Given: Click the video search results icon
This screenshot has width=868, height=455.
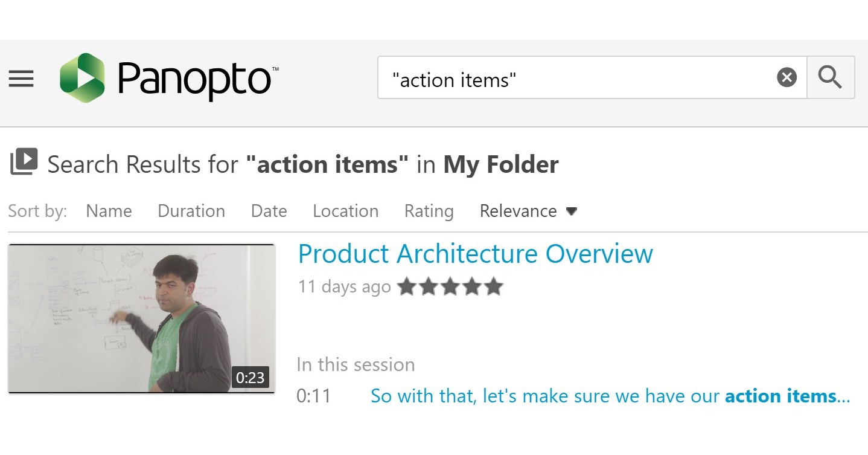Looking at the screenshot, I should point(22,161).
